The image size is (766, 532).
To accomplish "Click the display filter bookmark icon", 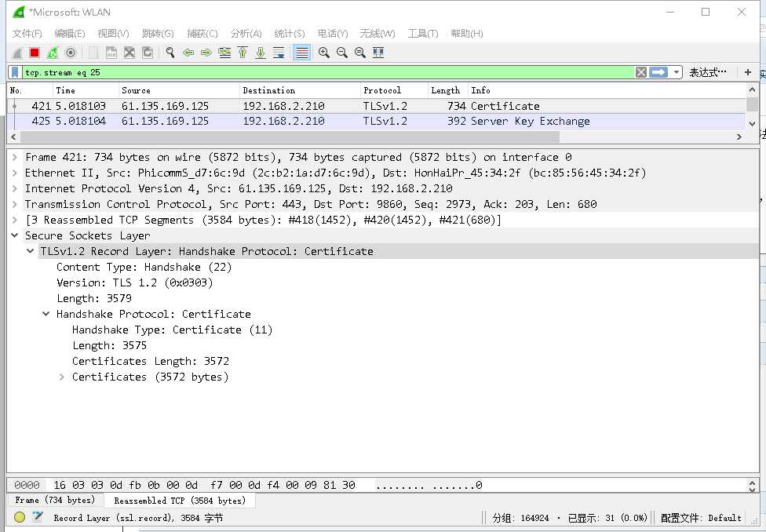I will click(x=15, y=72).
